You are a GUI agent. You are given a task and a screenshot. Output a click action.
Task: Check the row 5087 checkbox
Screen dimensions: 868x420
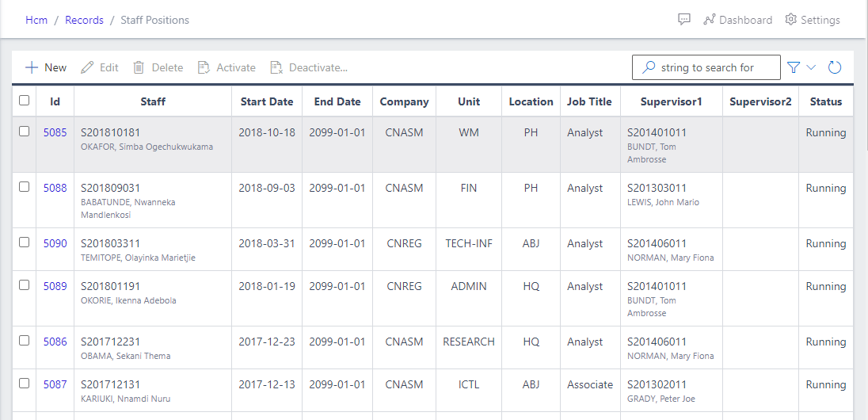click(24, 383)
